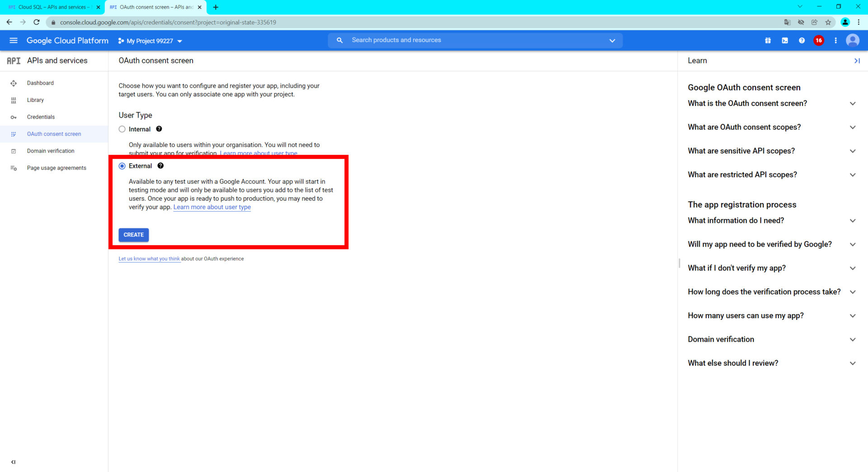This screenshot has height=472, width=868.
Task: Click Let us know what you think link
Action: click(149, 259)
